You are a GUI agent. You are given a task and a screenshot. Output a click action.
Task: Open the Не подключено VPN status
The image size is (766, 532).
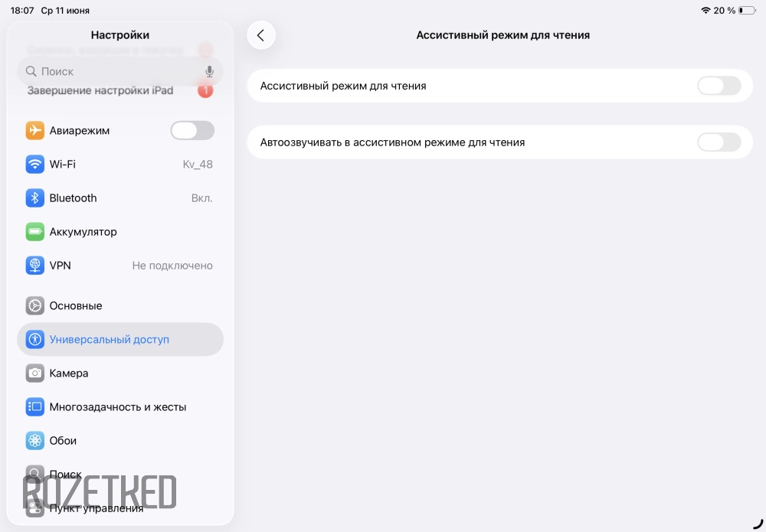coord(172,266)
